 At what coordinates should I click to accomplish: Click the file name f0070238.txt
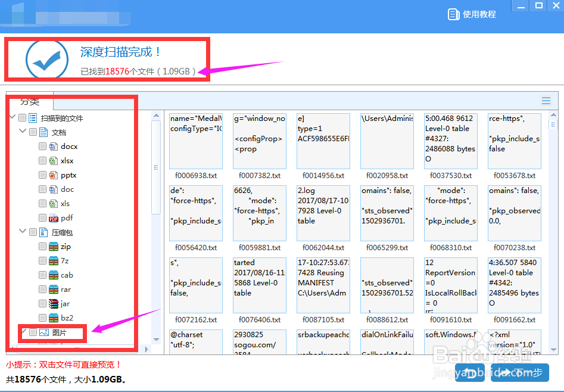(x=515, y=248)
